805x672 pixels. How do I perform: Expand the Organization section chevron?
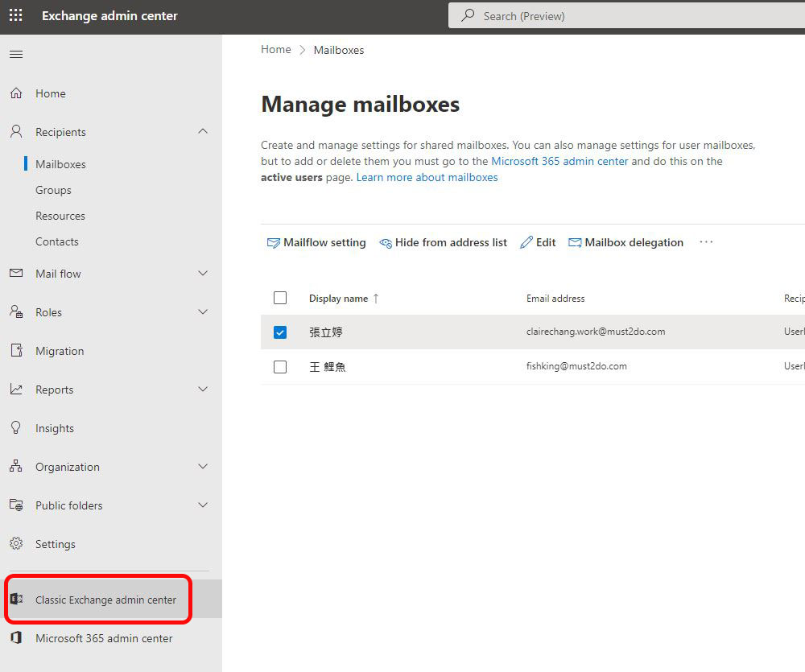point(204,466)
